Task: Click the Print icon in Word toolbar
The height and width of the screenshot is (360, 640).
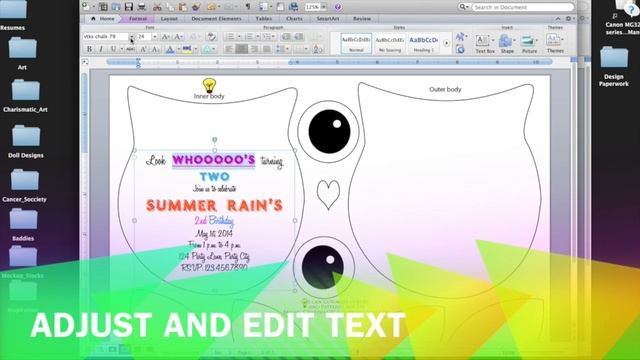Action: click(x=142, y=7)
